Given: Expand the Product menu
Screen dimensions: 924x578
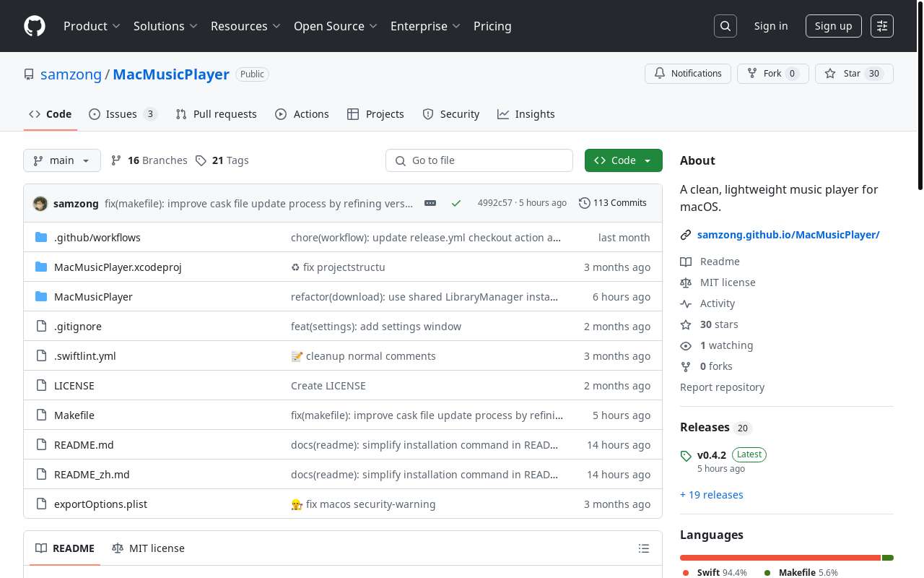Looking at the screenshot, I should coord(92,26).
